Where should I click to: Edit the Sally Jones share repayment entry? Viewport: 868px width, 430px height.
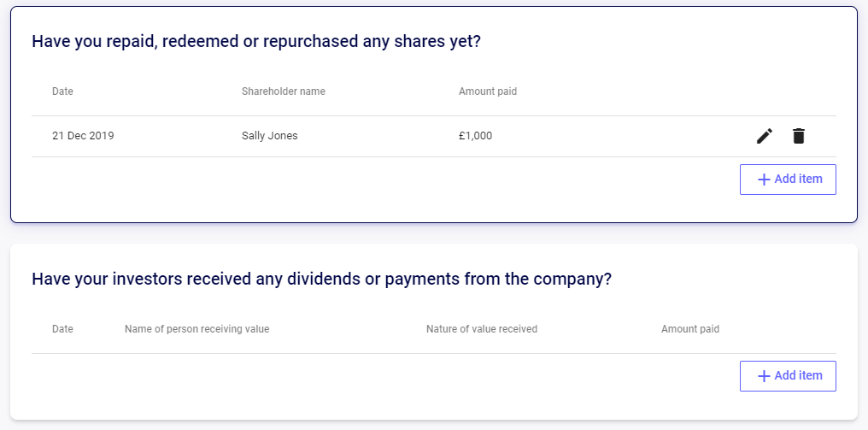pos(765,136)
